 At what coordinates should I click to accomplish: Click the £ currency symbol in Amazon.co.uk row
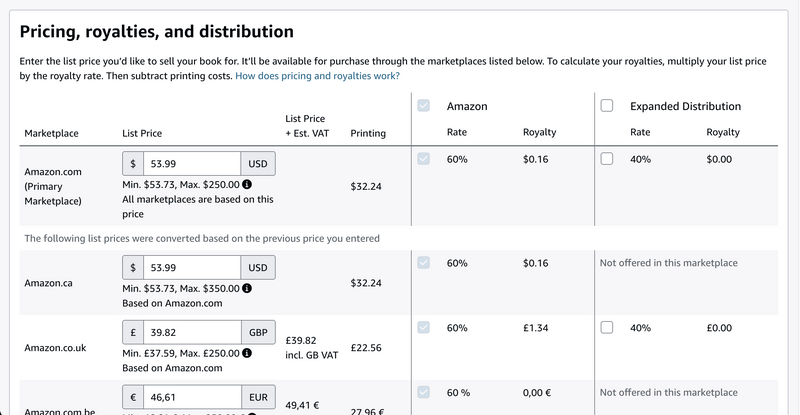click(133, 332)
